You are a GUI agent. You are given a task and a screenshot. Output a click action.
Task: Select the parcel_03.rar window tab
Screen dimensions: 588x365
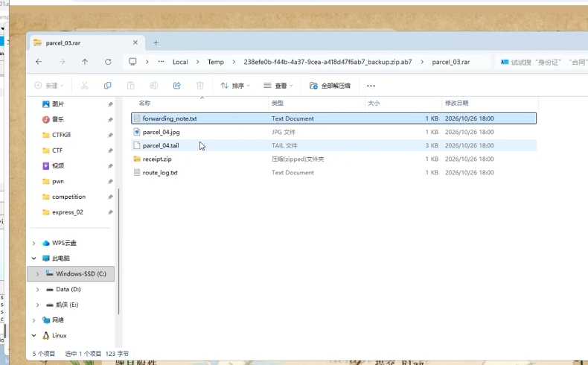[x=86, y=42]
